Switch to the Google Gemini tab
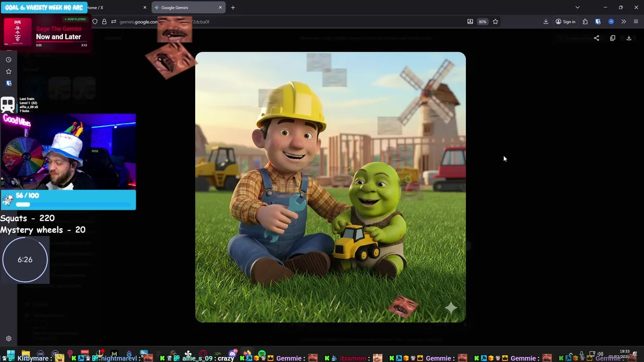This screenshot has height=362, width=644. 188,8
